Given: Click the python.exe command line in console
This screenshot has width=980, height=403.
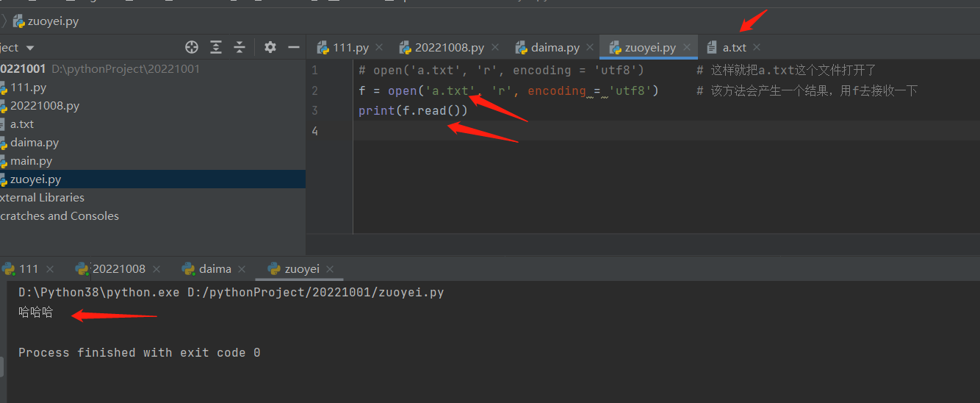Looking at the screenshot, I should point(231,292).
